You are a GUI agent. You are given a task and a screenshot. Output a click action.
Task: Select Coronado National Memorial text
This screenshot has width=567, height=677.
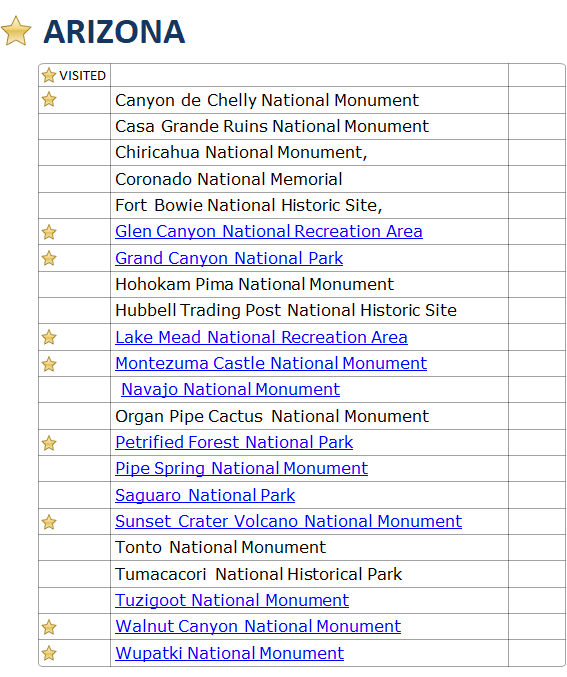click(229, 179)
